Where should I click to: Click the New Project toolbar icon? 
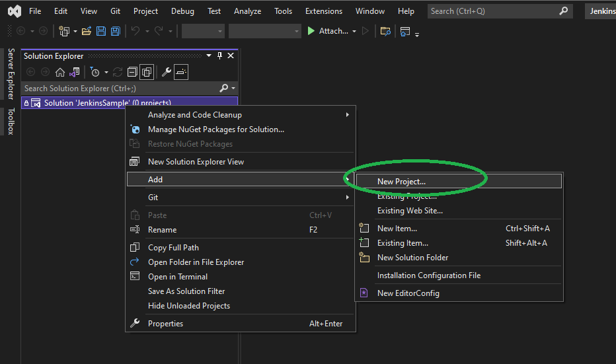[x=64, y=31]
